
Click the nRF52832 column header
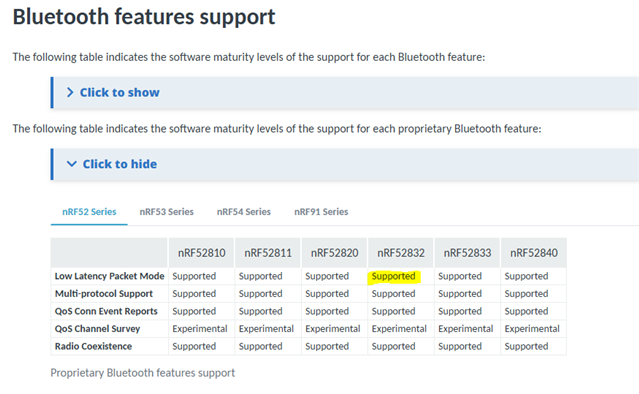pyautogui.click(x=401, y=253)
